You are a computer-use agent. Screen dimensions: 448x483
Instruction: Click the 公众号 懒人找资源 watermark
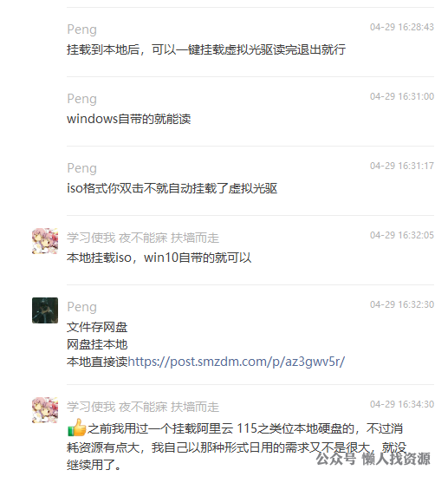click(x=373, y=459)
